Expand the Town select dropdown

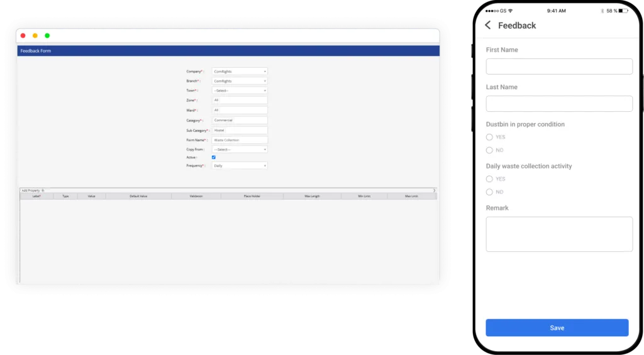(240, 90)
